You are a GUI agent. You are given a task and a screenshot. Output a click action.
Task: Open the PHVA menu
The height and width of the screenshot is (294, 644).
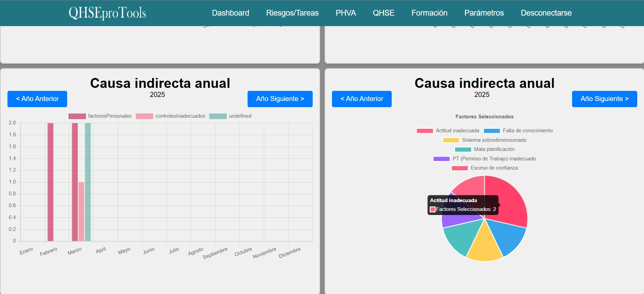(346, 13)
